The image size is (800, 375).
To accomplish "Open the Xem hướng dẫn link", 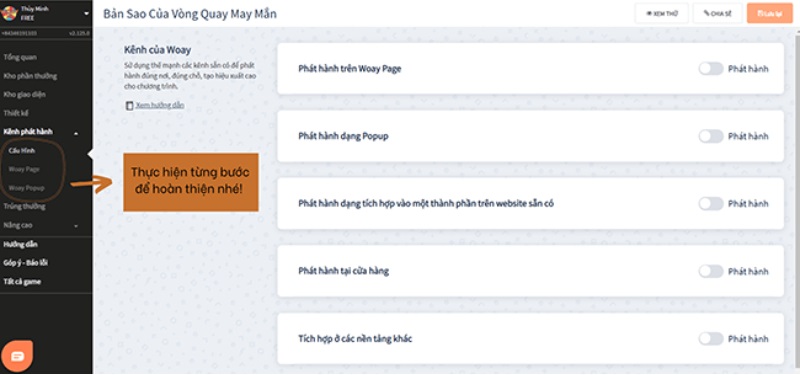I will tap(160, 106).
